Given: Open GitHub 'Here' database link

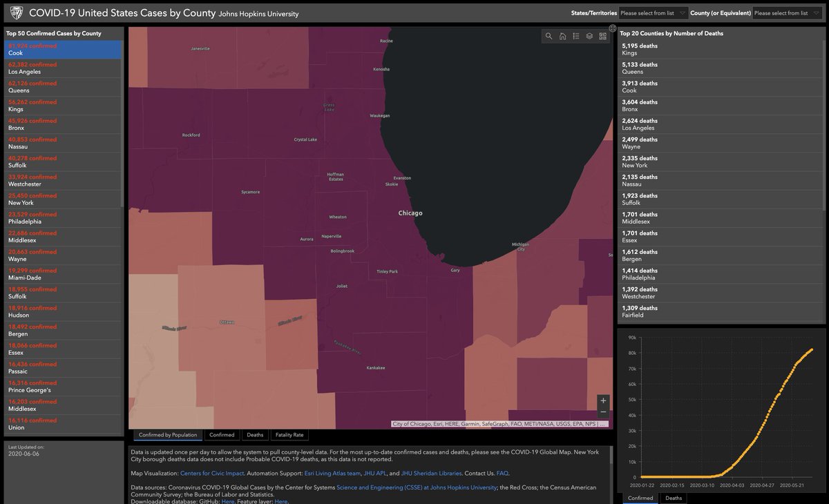Looking at the screenshot, I should point(227,501).
